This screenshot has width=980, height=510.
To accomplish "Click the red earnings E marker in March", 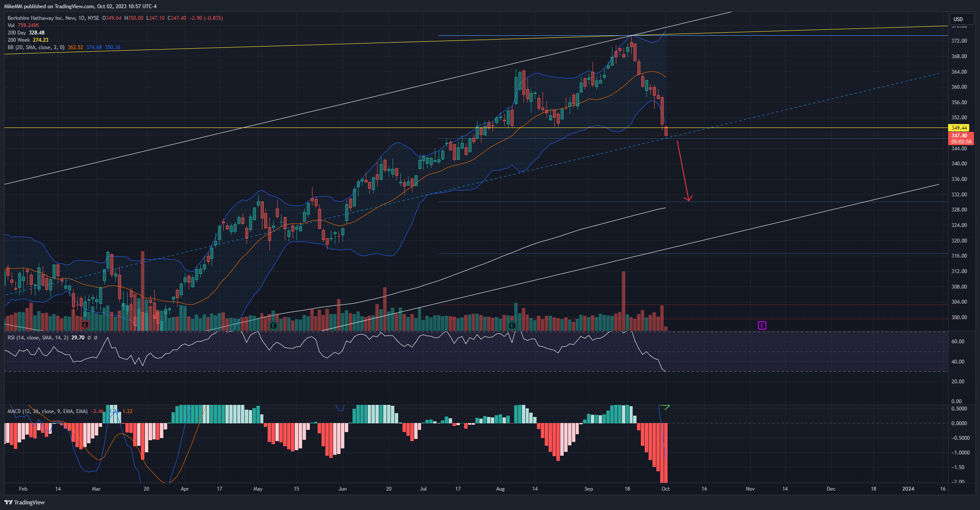I will tap(85, 325).
